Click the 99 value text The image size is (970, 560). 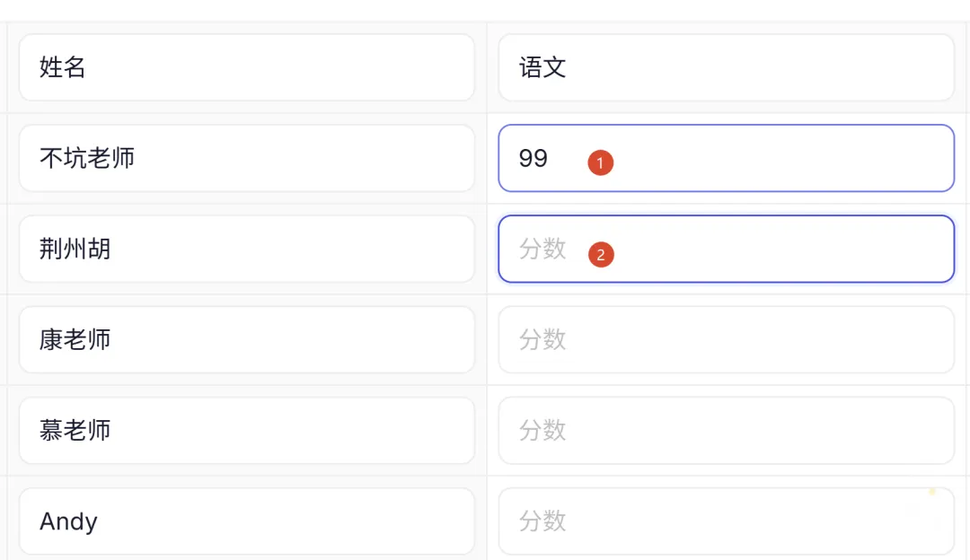pyautogui.click(x=533, y=159)
